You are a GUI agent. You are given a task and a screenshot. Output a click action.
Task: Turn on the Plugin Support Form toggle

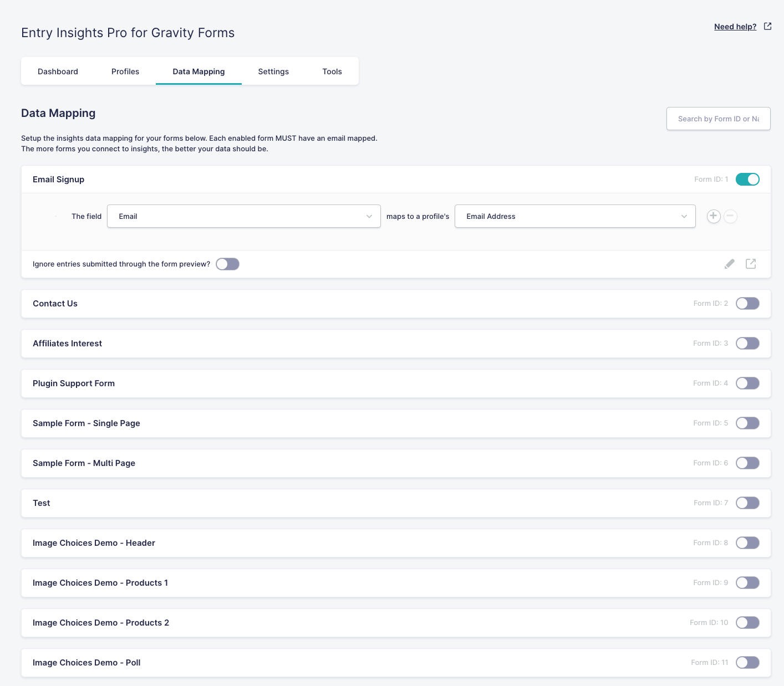747,383
